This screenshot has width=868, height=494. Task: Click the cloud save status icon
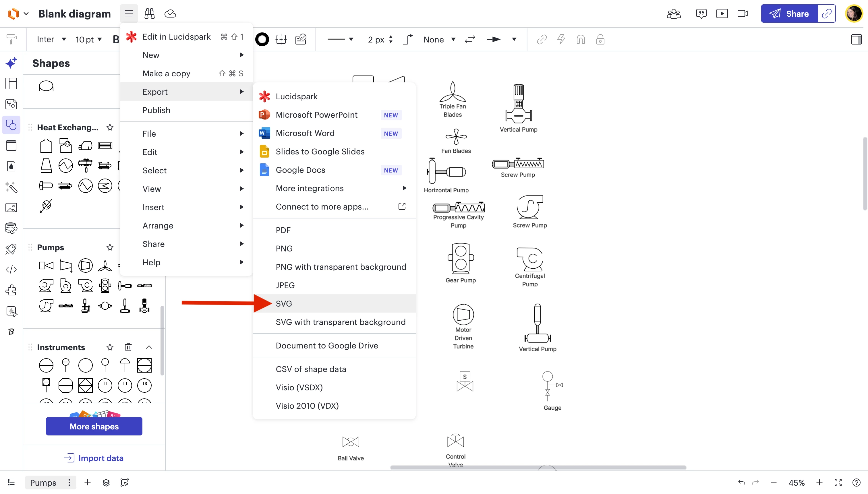click(170, 13)
